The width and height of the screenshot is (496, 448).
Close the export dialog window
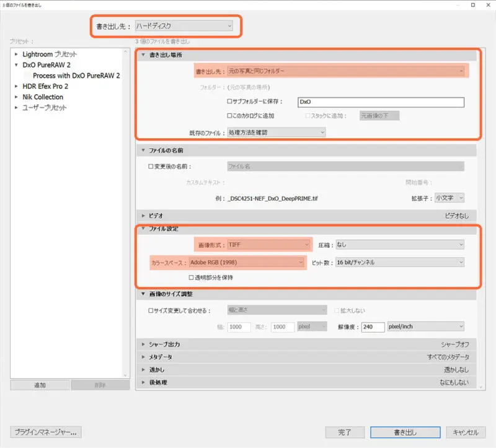coord(489,5)
